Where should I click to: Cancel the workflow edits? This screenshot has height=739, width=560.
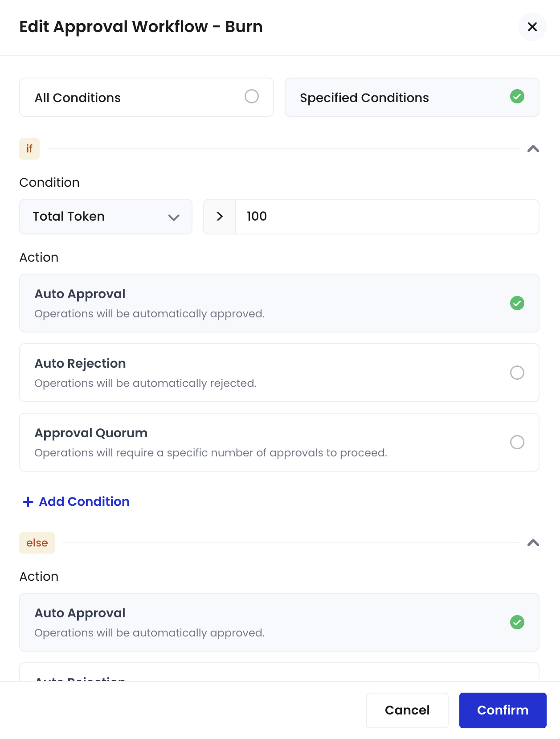[x=407, y=710]
